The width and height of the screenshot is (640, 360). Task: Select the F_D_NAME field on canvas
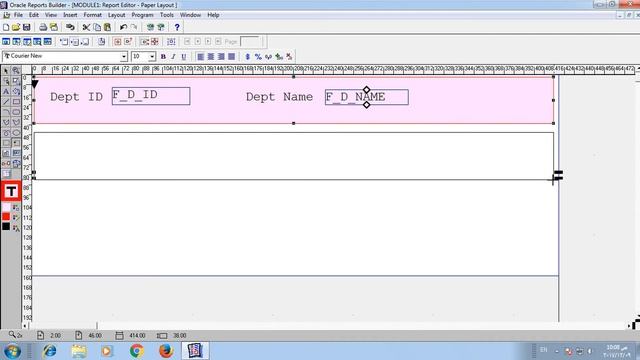[367, 97]
